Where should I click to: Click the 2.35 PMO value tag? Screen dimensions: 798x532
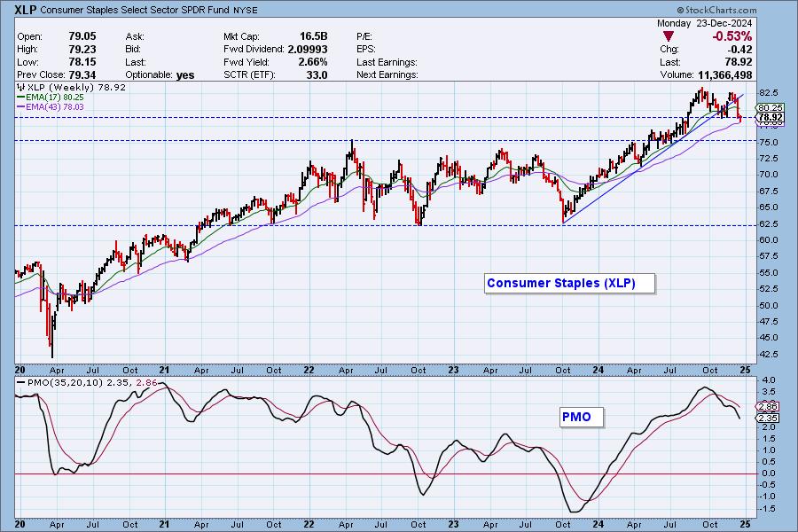768,418
